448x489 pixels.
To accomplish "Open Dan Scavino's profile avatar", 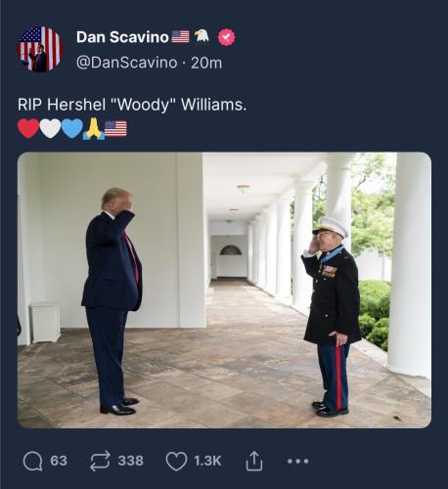I will click(40, 49).
